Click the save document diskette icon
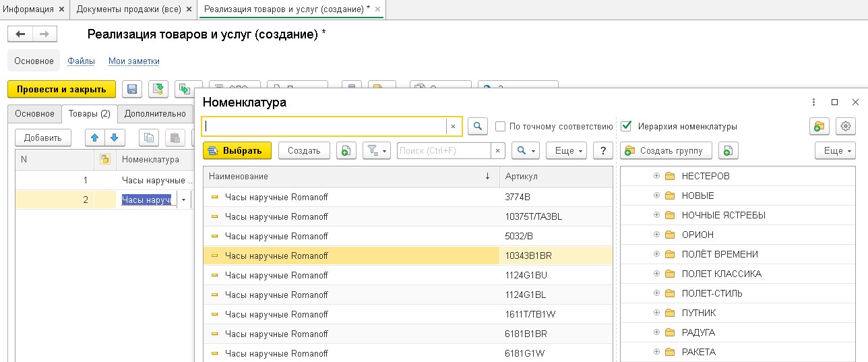Screen dimensions: 868x362 click(x=131, y=90)
